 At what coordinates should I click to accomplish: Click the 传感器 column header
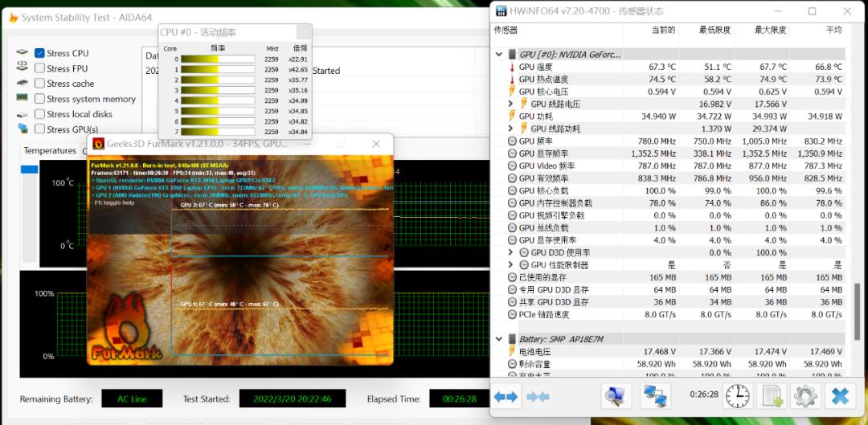tap(506, 30)
